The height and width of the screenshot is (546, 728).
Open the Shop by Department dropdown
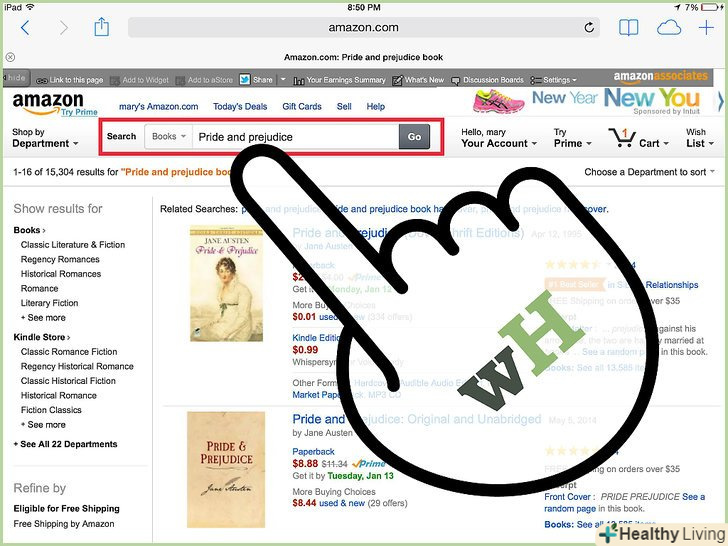tap(45, 138)
